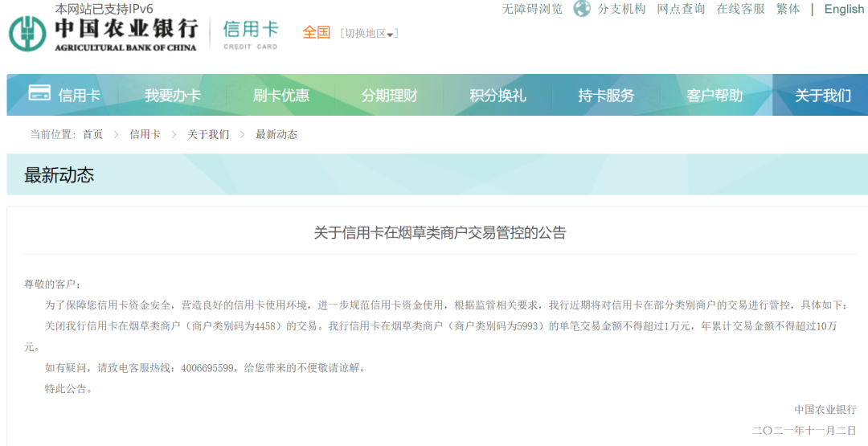Select the 刷卡优惠 navigation tab
Screen dimensions: 868x446
[x=280, y=95]
